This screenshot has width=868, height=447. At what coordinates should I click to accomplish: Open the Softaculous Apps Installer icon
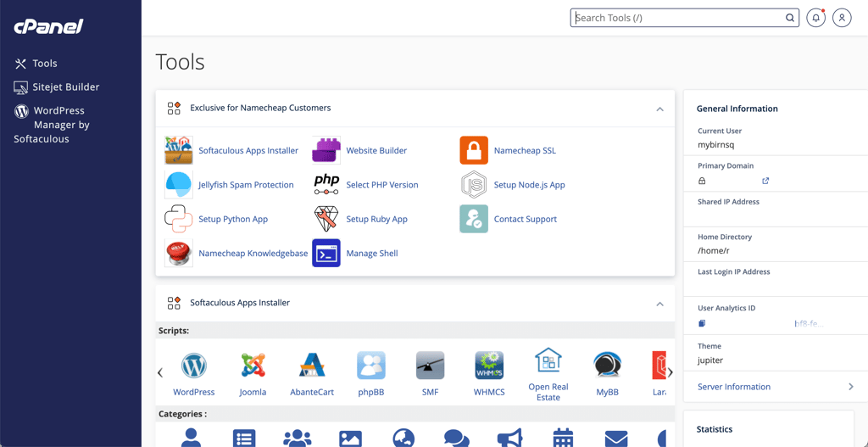pos(178,150)
